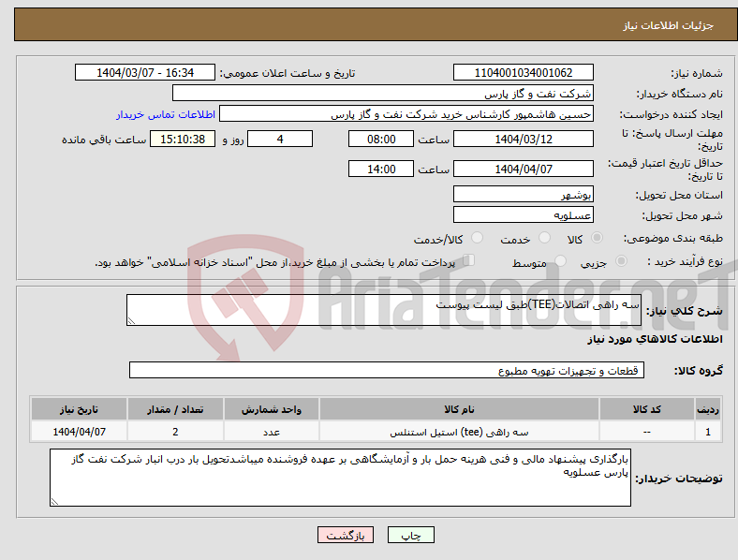Screen dimensions: 738x560
Task: Click the نوع فرآیند خرید label
Action: [685, 261]
